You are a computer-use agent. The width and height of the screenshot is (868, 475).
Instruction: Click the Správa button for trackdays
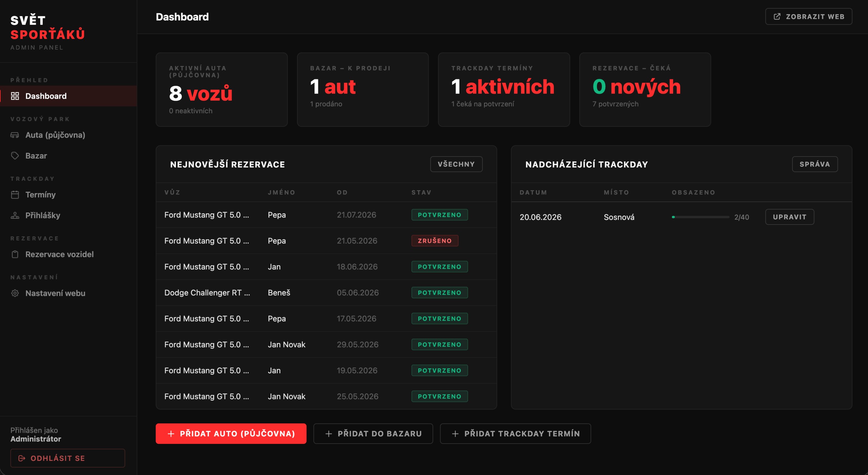point(815,164)
